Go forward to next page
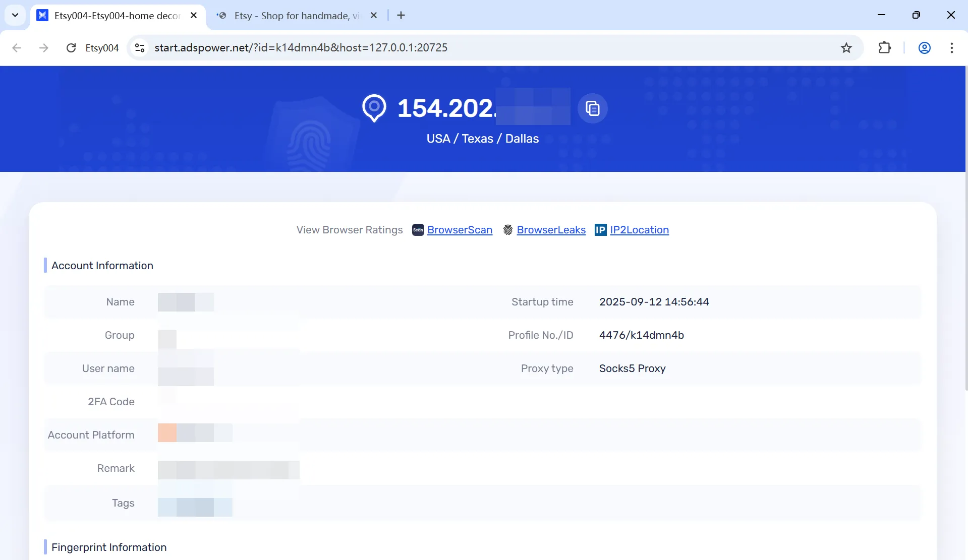Image resolution: width=968 pixels, height=560 pixels. click(44, 48)
